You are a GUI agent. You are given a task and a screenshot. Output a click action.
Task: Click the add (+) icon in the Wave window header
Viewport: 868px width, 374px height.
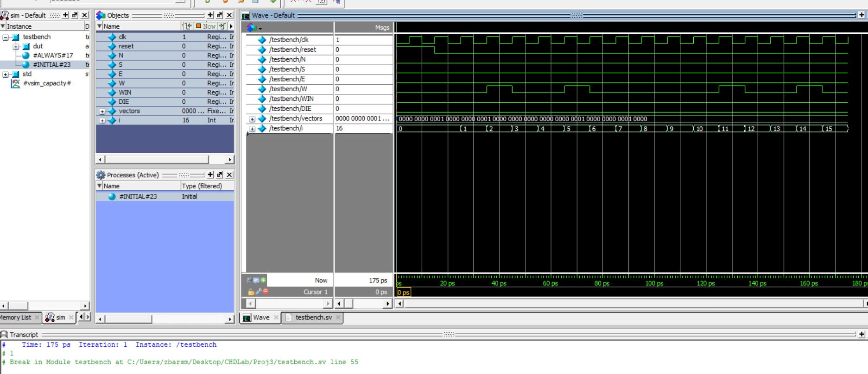click(x=862, y=15)
